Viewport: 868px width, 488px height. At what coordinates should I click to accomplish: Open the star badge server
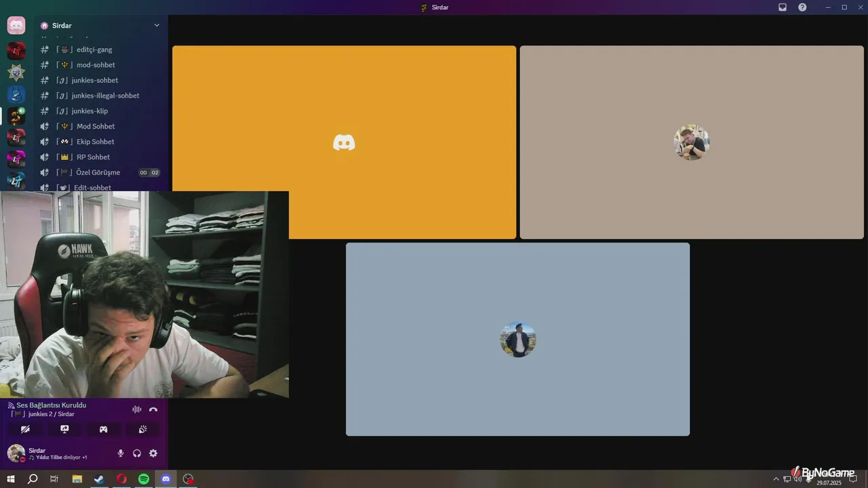[16, 73]
